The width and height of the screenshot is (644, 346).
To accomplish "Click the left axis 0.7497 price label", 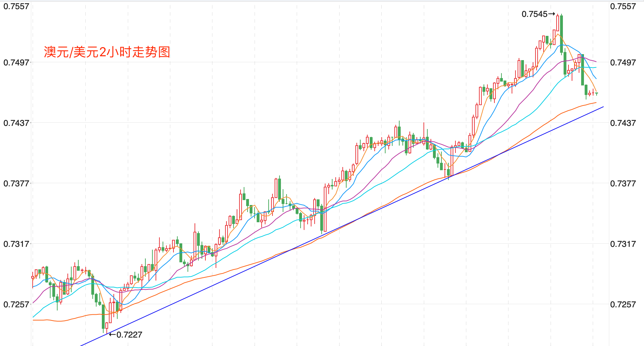I will (16, 63).
